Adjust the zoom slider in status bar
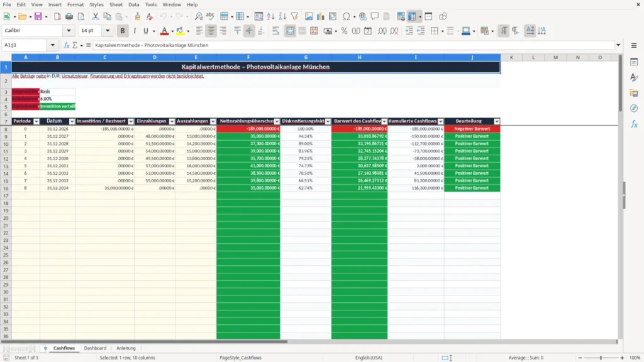The width and height of the screenshot is (644, 362). coord(601,358)
